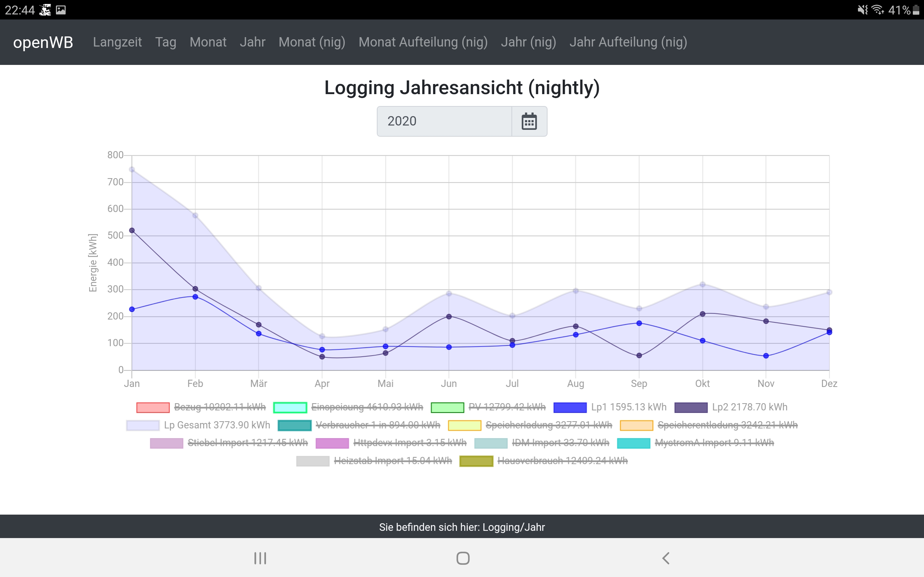This screenshot has width=924, height=577.
Task: Enable the Hausverbrauch 12409.24 kWh dataset
Action: [562, 461]
